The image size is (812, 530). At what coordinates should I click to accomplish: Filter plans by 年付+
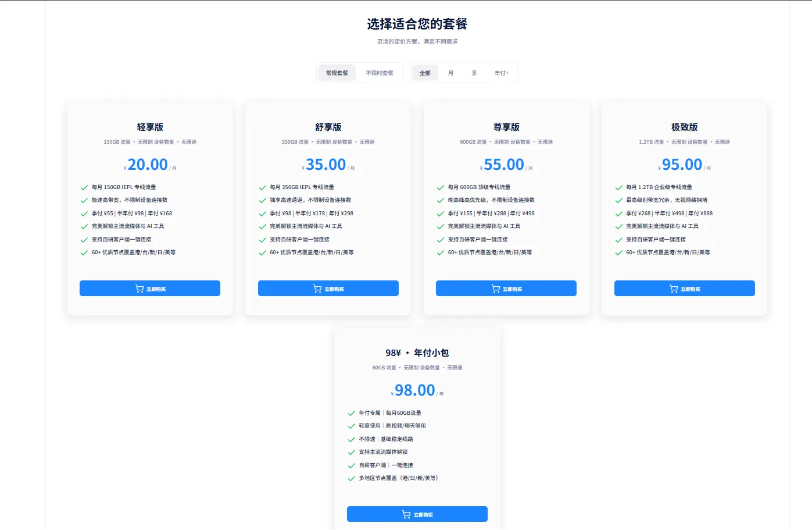point(502,73)
